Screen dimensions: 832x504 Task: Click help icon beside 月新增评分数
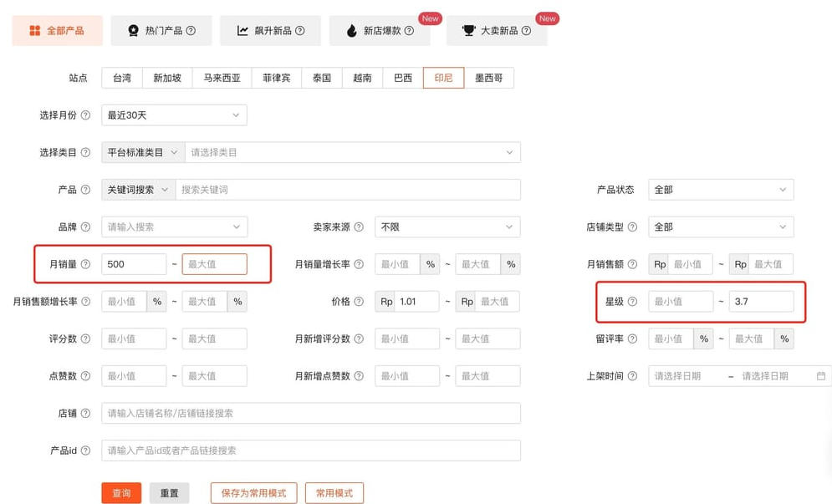point(359,339)
